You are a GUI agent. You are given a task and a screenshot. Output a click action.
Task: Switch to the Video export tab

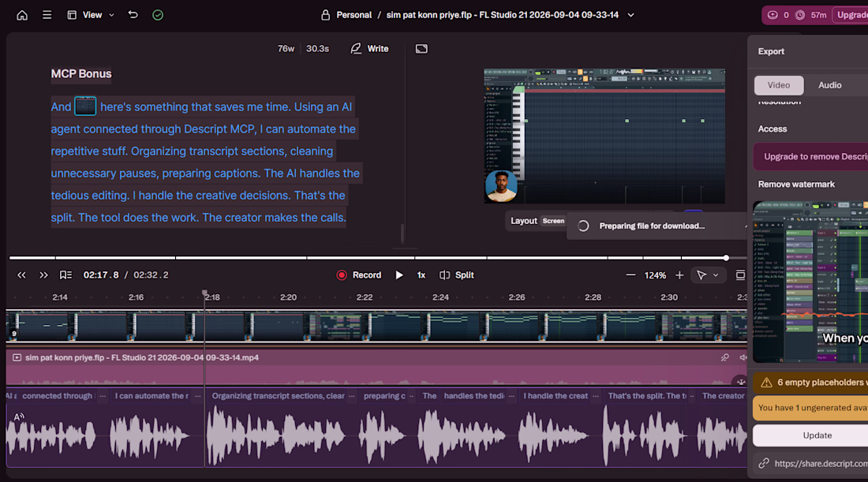[x=778, y=85]
